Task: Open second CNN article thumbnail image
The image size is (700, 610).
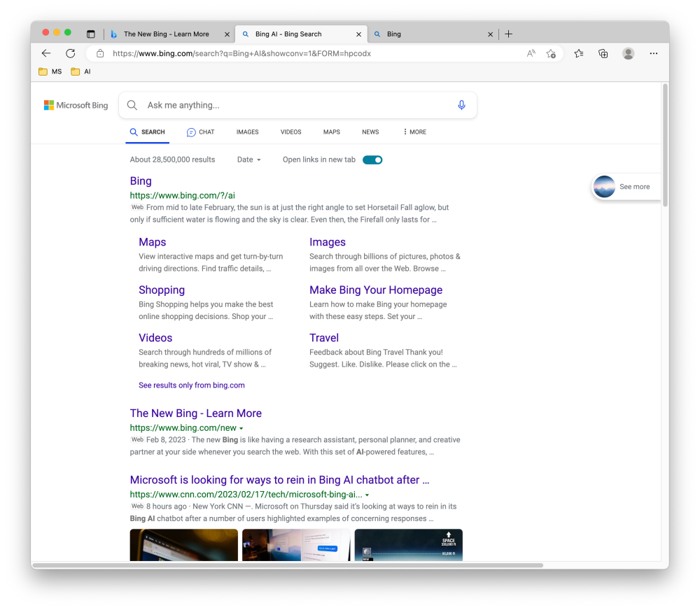Action: point(296,545)
